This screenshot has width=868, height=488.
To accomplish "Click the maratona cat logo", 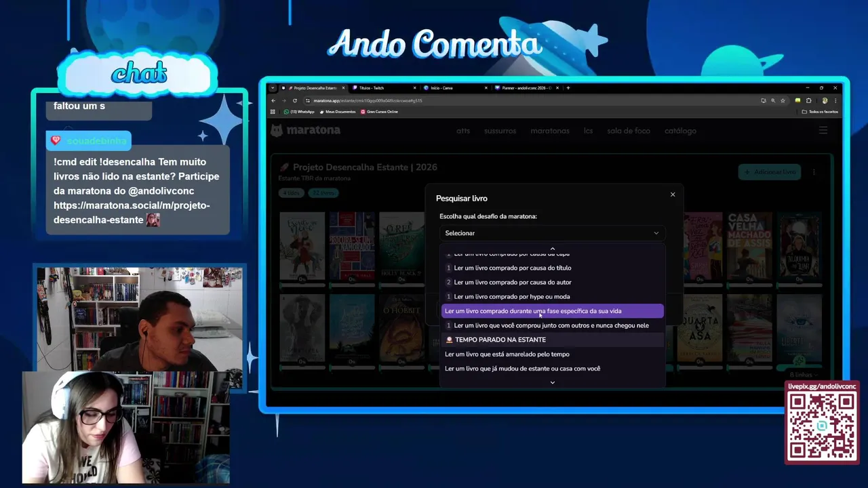I will 277,130.
